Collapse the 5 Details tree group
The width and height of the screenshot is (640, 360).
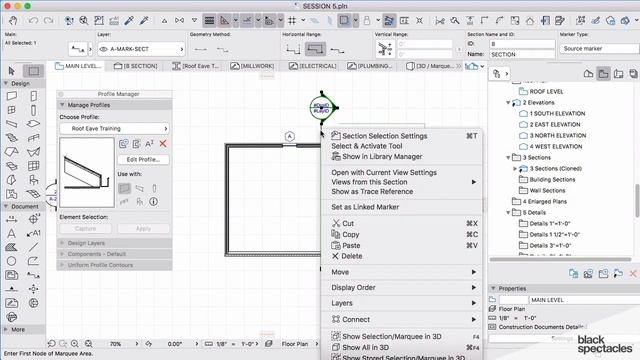(x=508, y=213)
